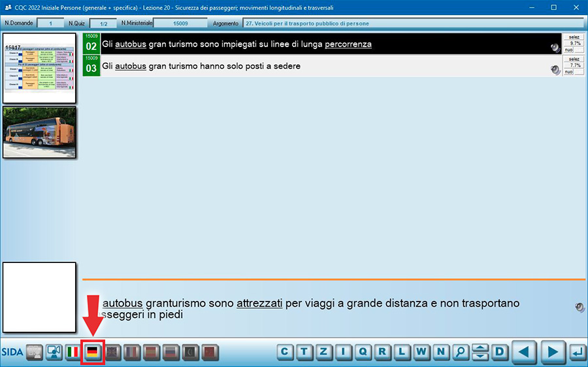Go to the next question arrow

553,352
